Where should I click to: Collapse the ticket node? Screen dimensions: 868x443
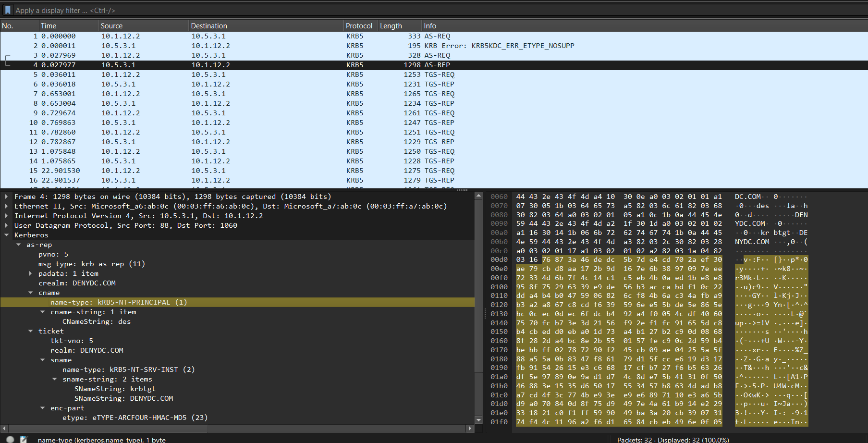point(30,331)
